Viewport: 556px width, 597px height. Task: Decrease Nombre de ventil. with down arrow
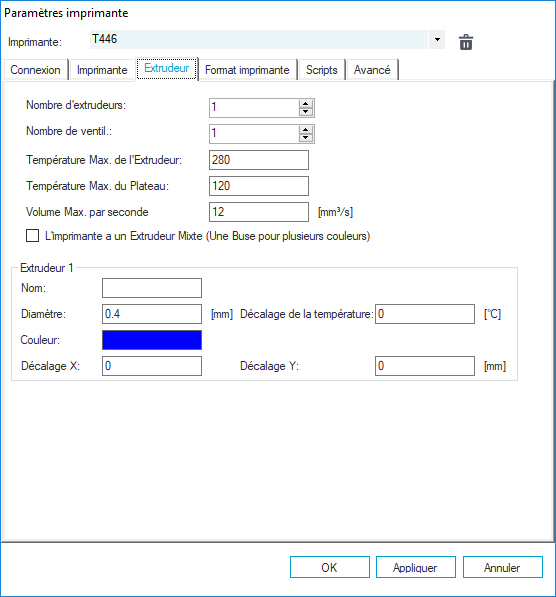[305, 137]
